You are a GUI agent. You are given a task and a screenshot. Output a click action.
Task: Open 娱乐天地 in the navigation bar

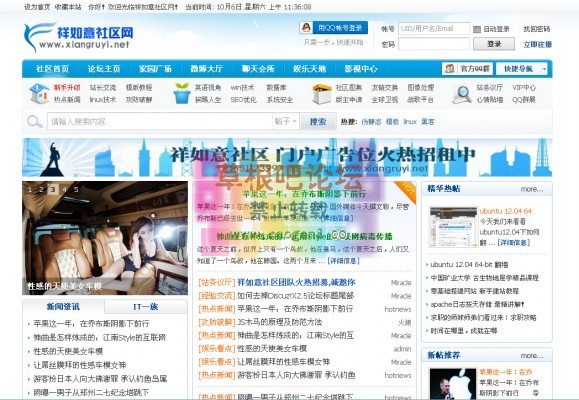click(309, 69)
